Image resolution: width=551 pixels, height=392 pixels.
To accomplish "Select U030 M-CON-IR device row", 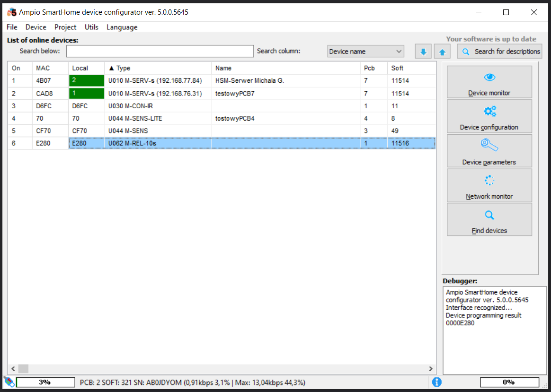I will coord(222,106).
